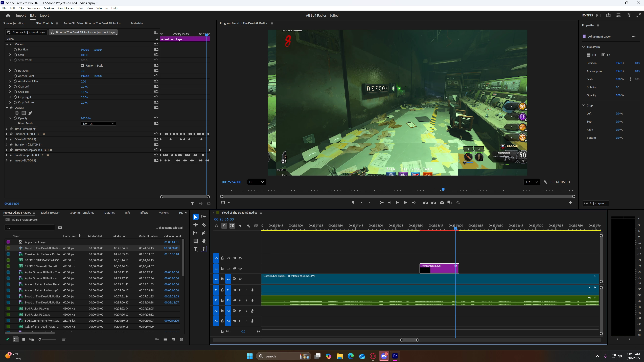The image size is (644, 362).
Task: Toggle the Uniform Scale checkbox
Action: tap(82, 65)
